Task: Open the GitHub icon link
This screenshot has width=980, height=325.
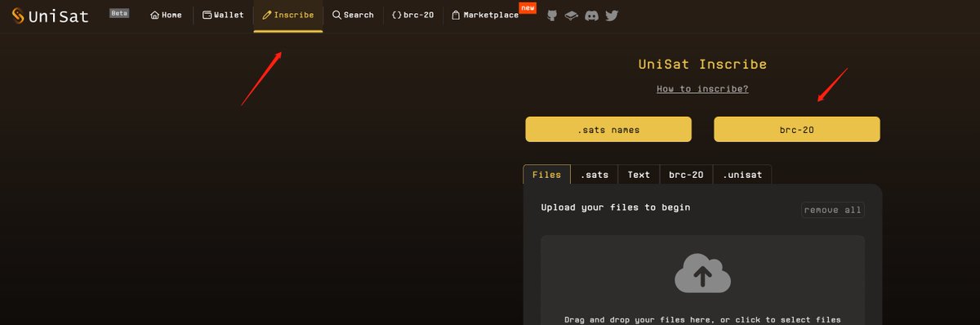Action: (552, 16)
